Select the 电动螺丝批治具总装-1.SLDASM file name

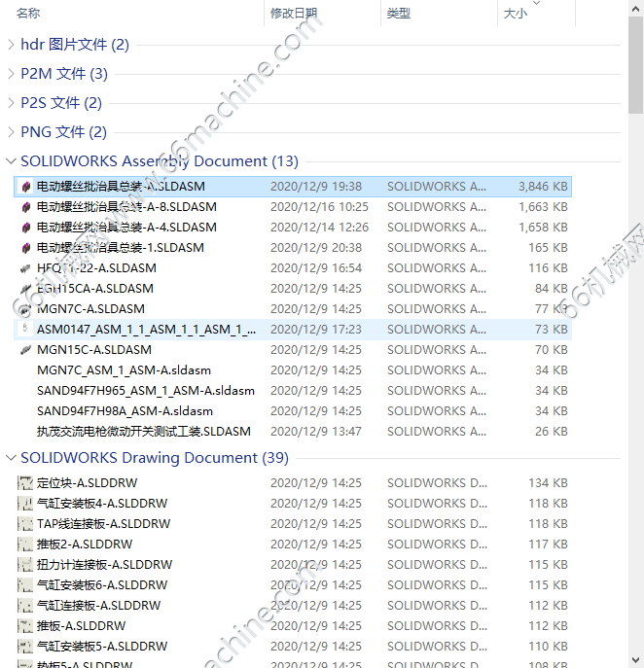point(121,248)
